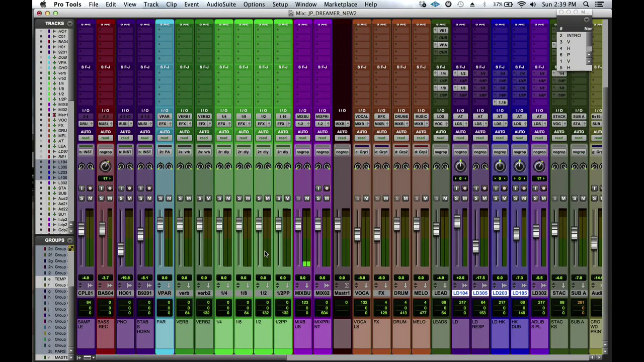Click the LD104 track pan knob

460,166
